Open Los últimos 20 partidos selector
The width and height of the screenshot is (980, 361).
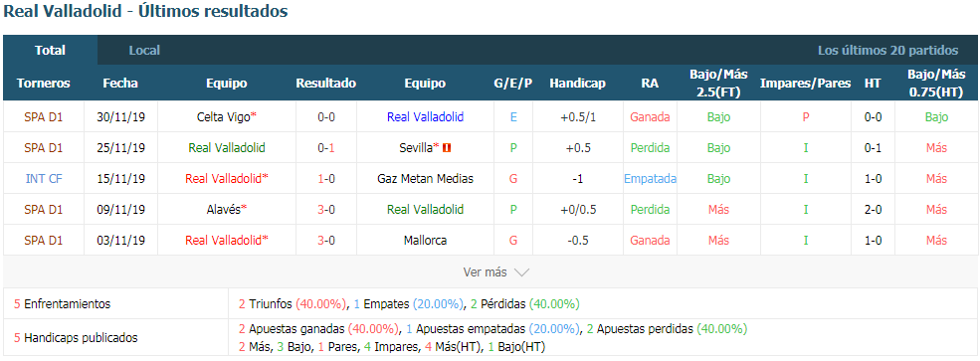click(887, 50)
